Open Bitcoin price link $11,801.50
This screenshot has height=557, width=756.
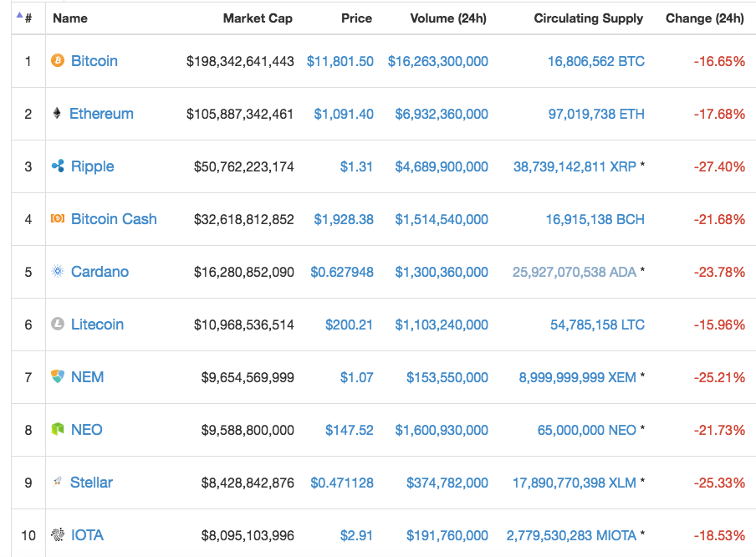(340, 61)
